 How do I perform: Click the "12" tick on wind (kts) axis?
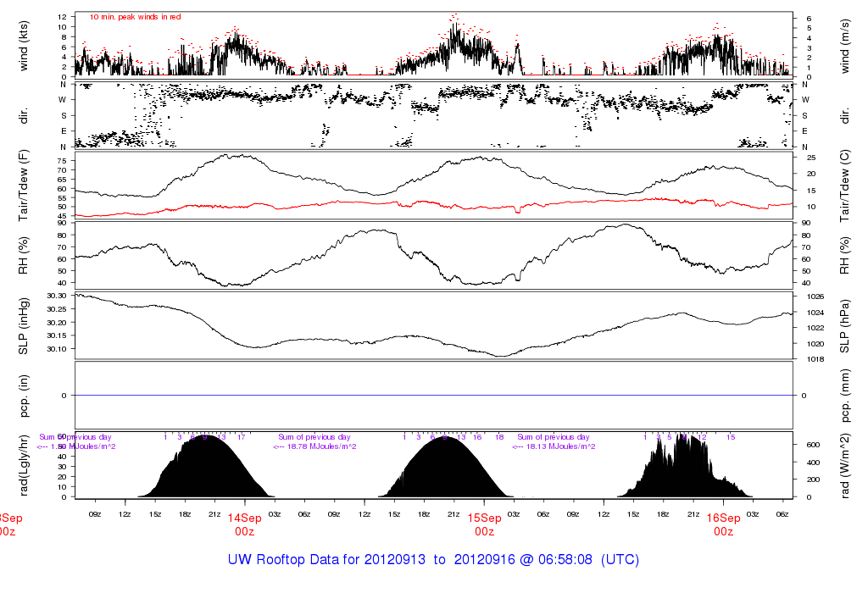63,17
